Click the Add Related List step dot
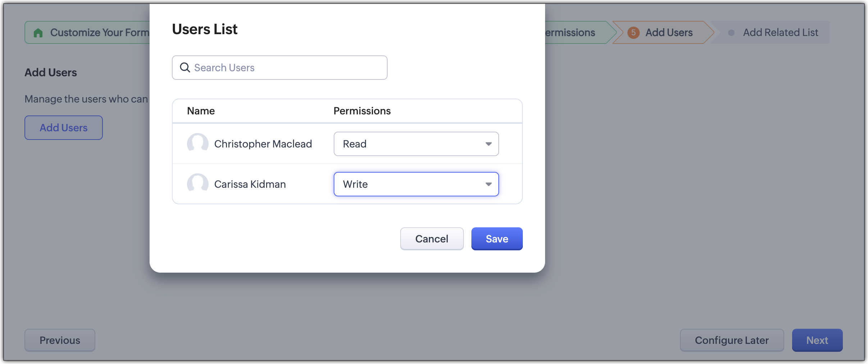 tap(731, 33)
